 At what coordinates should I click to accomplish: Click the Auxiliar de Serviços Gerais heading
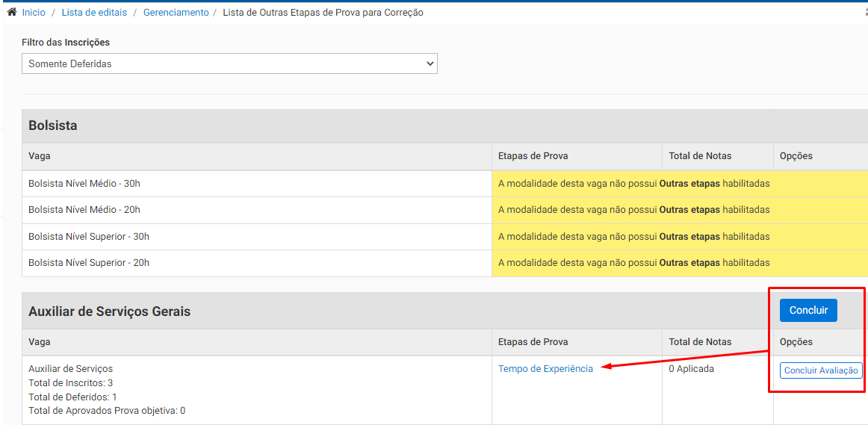click(x=109, y=311)
